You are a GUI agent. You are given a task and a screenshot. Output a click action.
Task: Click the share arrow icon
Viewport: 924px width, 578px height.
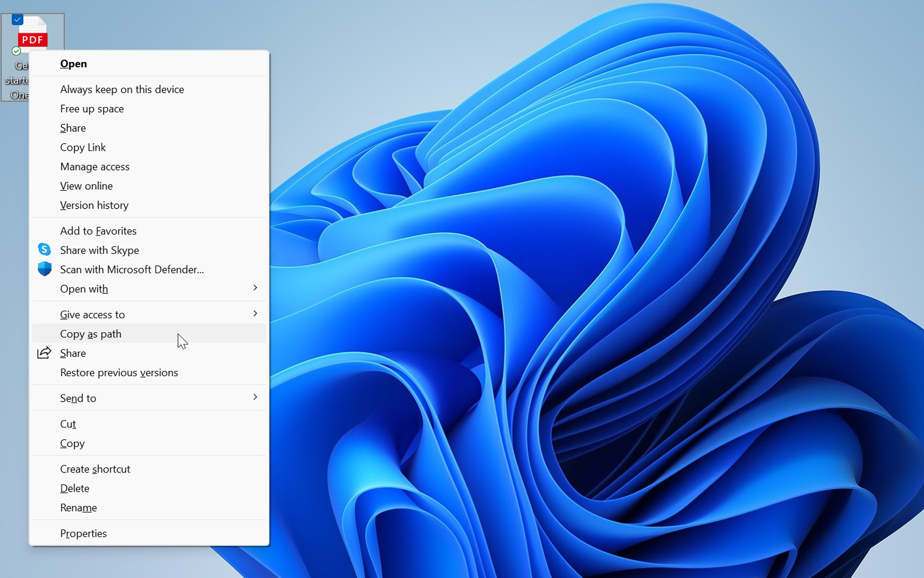(44, 353)
